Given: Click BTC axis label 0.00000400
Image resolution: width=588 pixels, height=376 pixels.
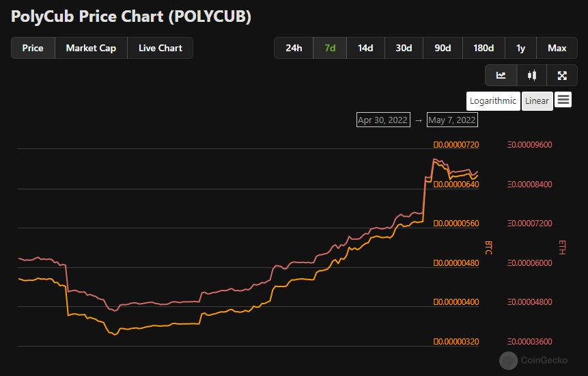Looking at the screenshot, I should (456, 302).
